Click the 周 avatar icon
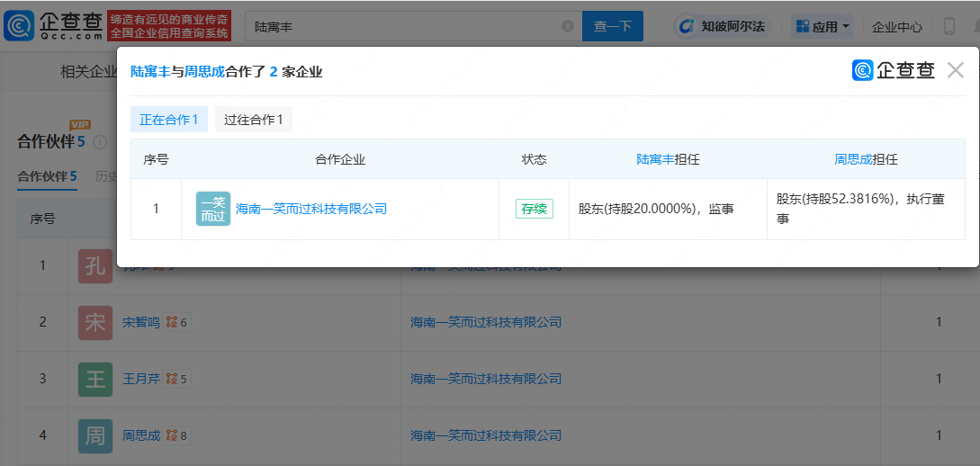Viewport: 980px width, 466px height. (95, 436)
